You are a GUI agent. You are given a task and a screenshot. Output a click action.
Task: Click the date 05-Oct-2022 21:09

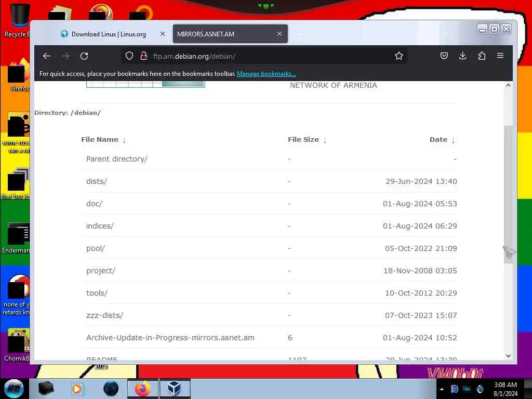click(421, 248)
